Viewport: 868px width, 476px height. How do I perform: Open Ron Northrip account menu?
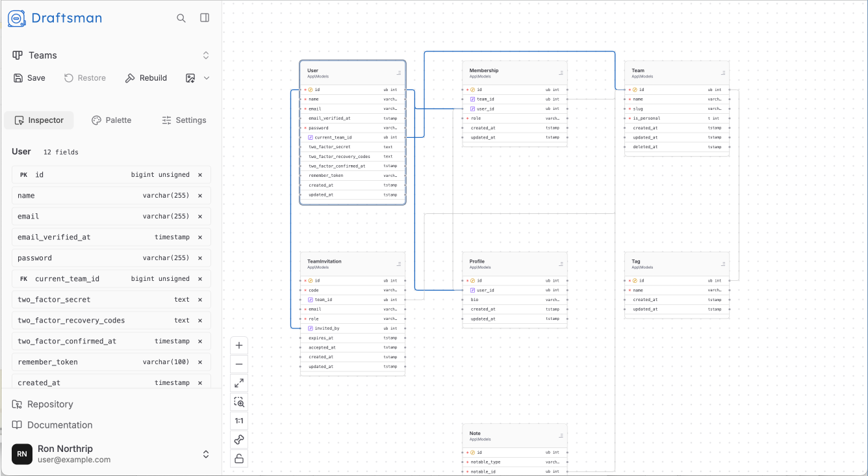[x=111, y=454]
